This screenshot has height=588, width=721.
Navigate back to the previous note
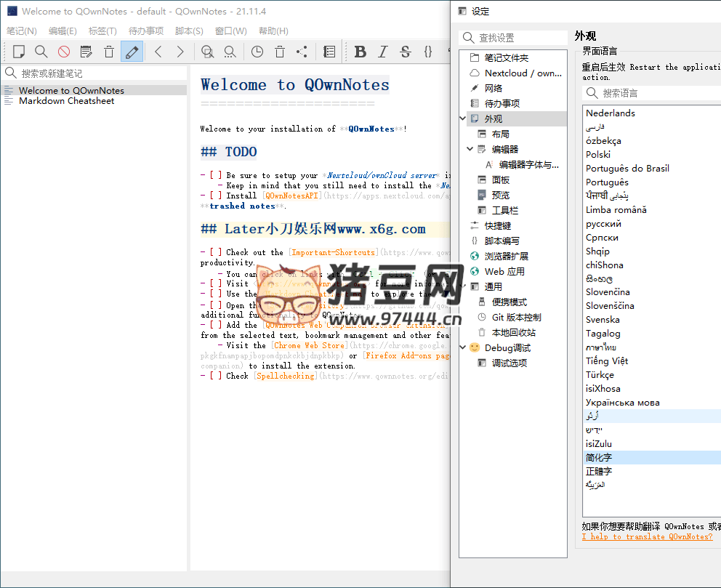tap(158, 52)
